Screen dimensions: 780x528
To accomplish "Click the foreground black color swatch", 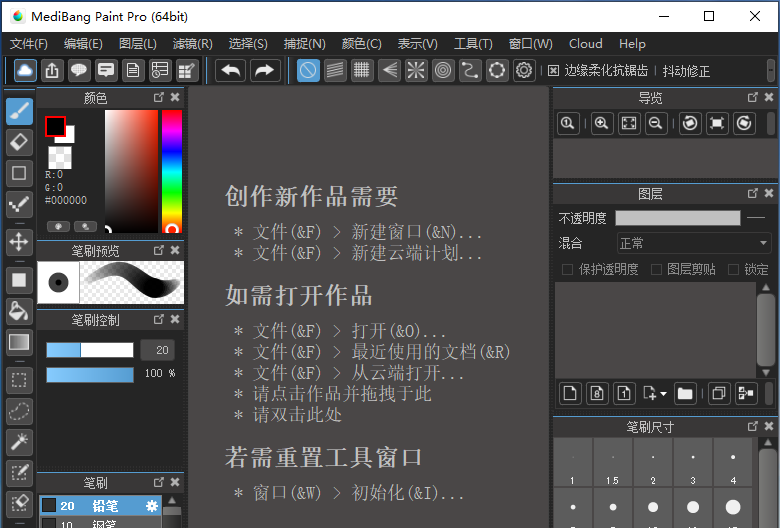I will pos(55,126).
